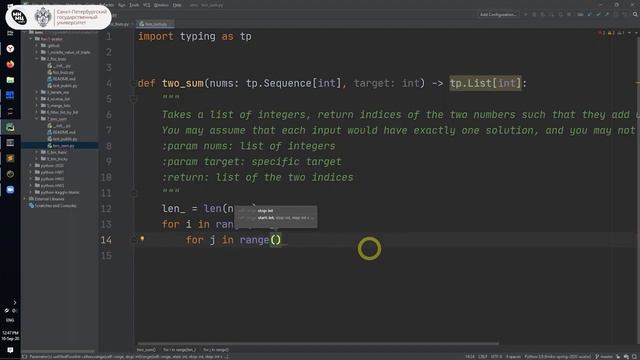This screenshot has width=640, height=360.
Task: Click the yellow warning count indicator
Action: click(x=611, y=33)
